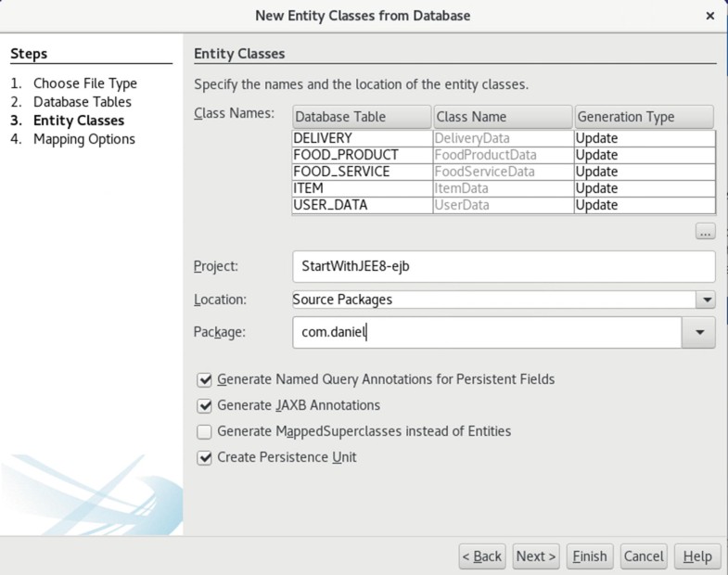Close the New Entity Classes dialog
728x575 pixels.
[709, 16]
